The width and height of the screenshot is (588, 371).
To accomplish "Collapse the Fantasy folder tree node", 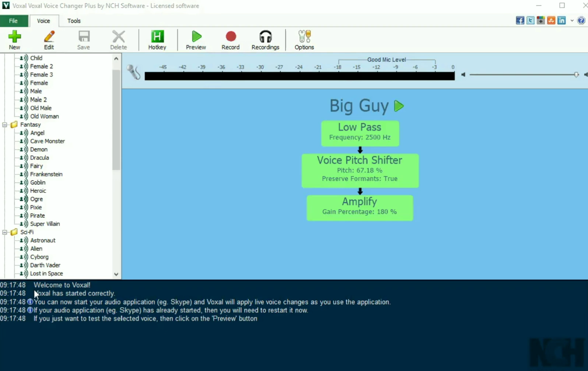I will (x=5, y=125).
